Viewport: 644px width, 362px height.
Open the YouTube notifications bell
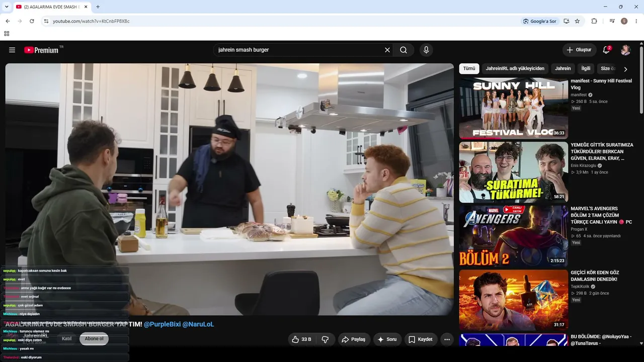pyautogui.click(x=606, y=50)
